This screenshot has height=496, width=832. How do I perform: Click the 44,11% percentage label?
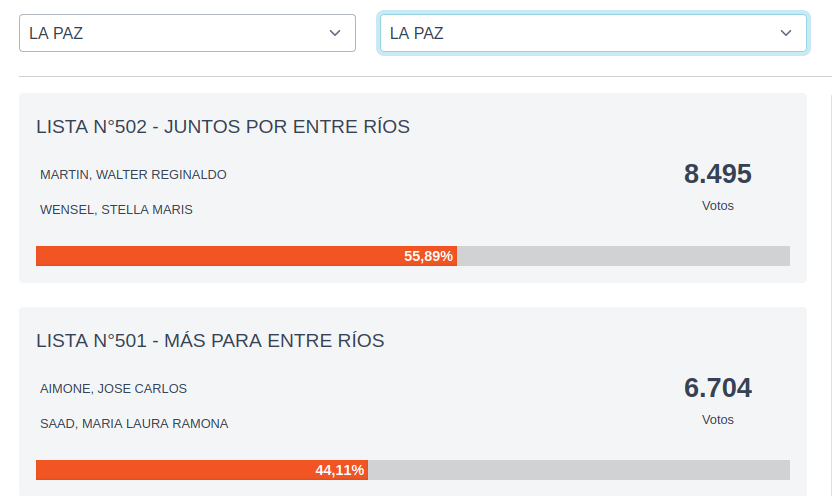point(340,470)
